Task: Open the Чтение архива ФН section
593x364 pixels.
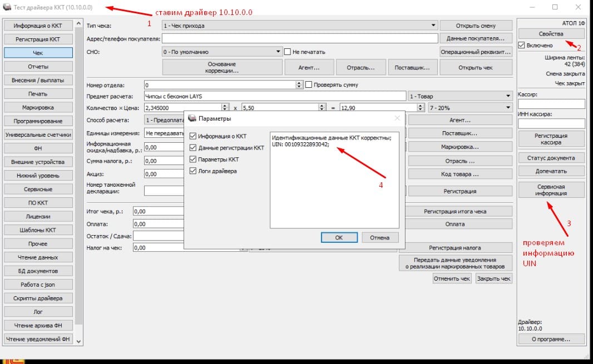Action: (38, 325)
